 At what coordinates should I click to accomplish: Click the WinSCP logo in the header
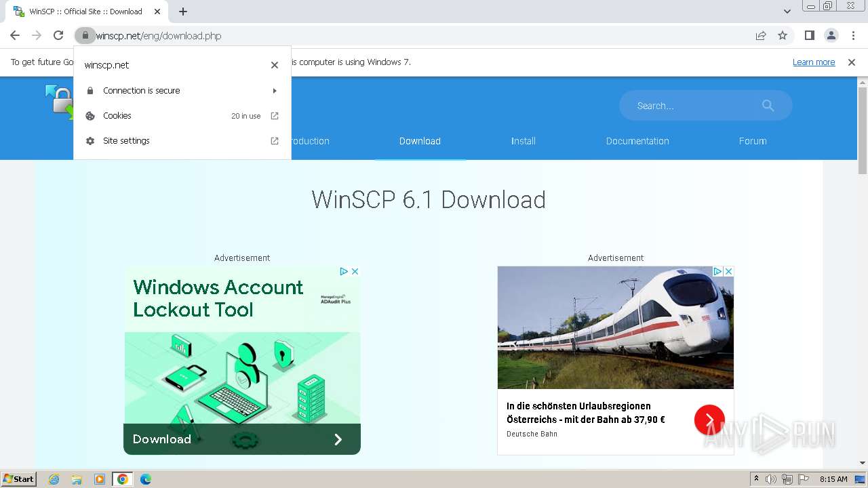pos(60,102)
